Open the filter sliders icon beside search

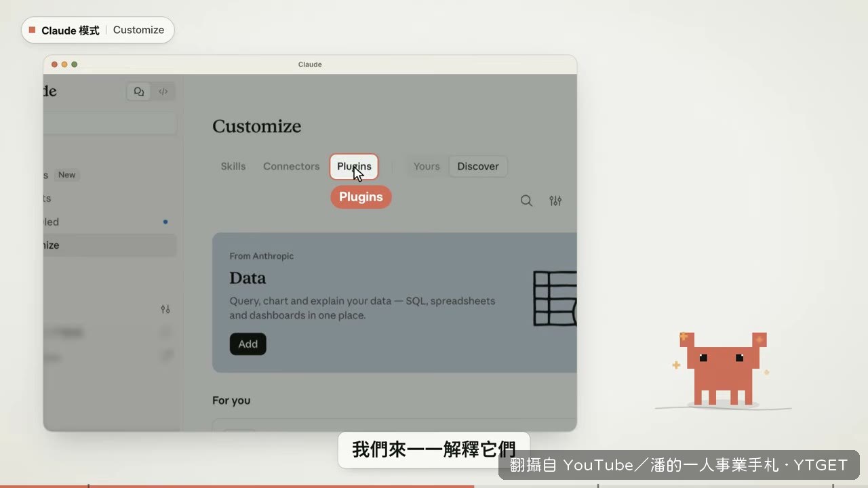coord(555,201)
